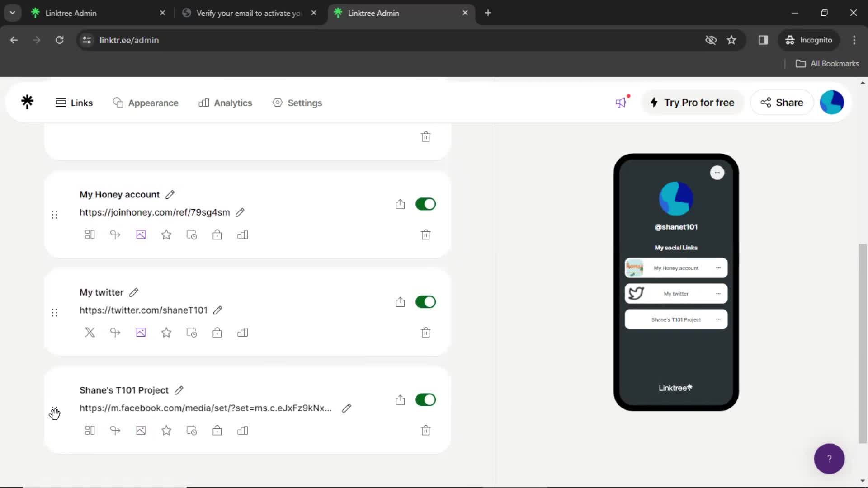
Task: Share the Shane's T101 Project link
Action: point(400,400)
